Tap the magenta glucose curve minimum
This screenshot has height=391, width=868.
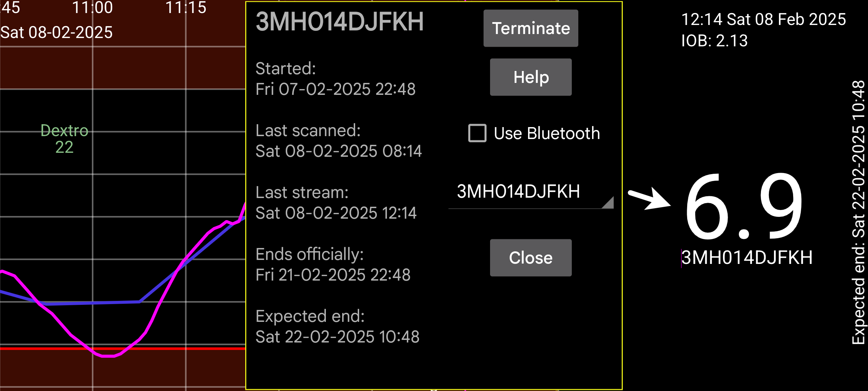(x=108, y=356)
